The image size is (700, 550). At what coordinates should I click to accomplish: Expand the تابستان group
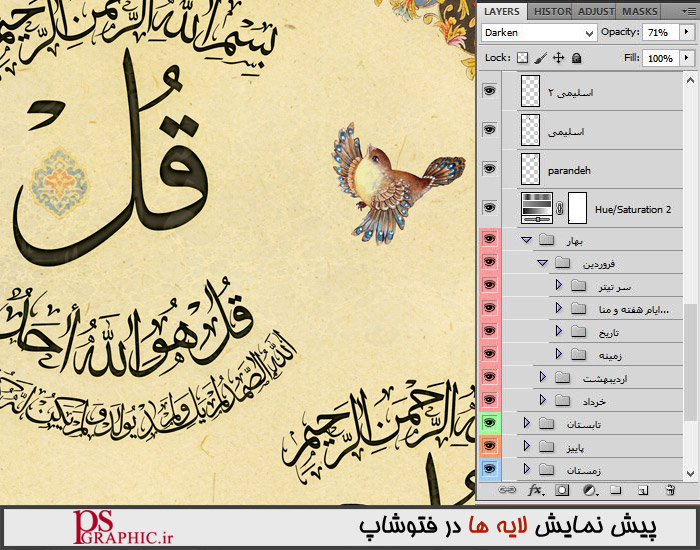(x=526, y=423)
